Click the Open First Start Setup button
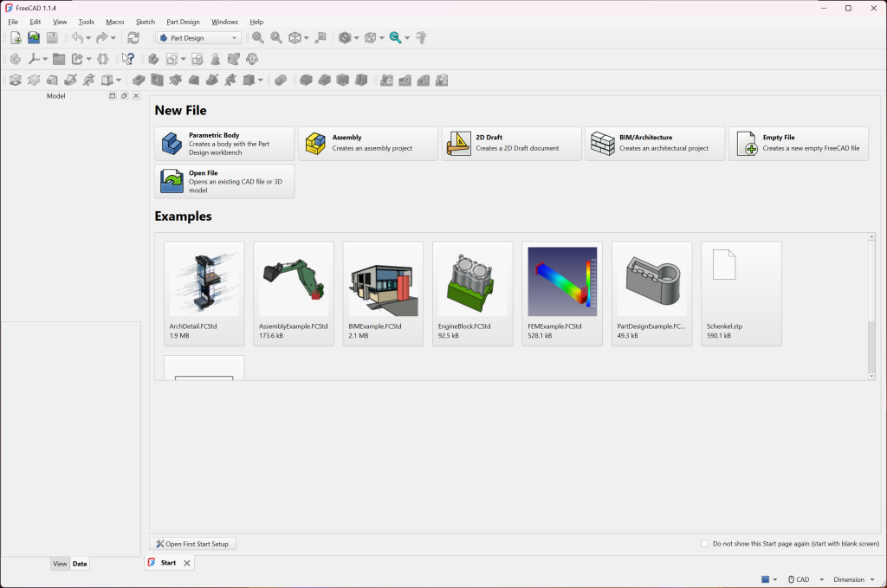Image resolution: width=887 pixels, height=588 pixels. pos(193,544)
